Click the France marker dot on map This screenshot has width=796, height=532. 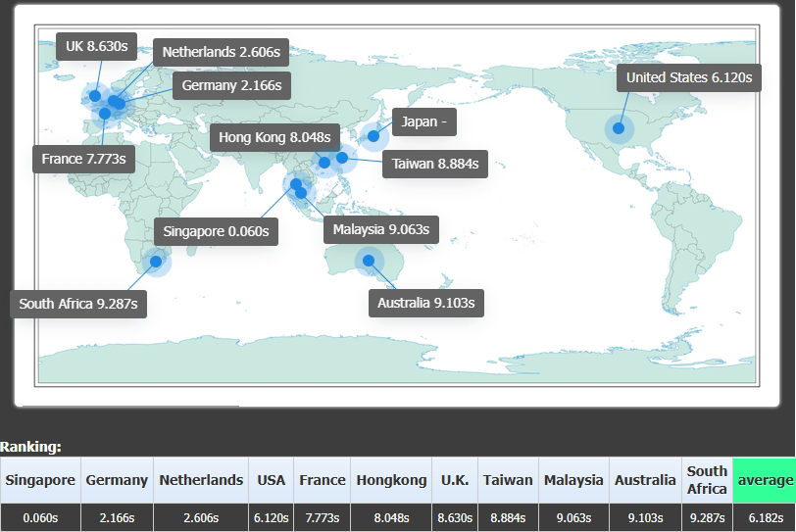point(105,113)
